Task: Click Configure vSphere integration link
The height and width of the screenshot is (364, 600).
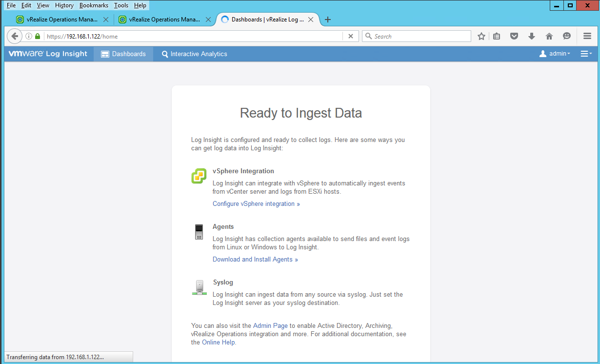Action: coord(256,203)
